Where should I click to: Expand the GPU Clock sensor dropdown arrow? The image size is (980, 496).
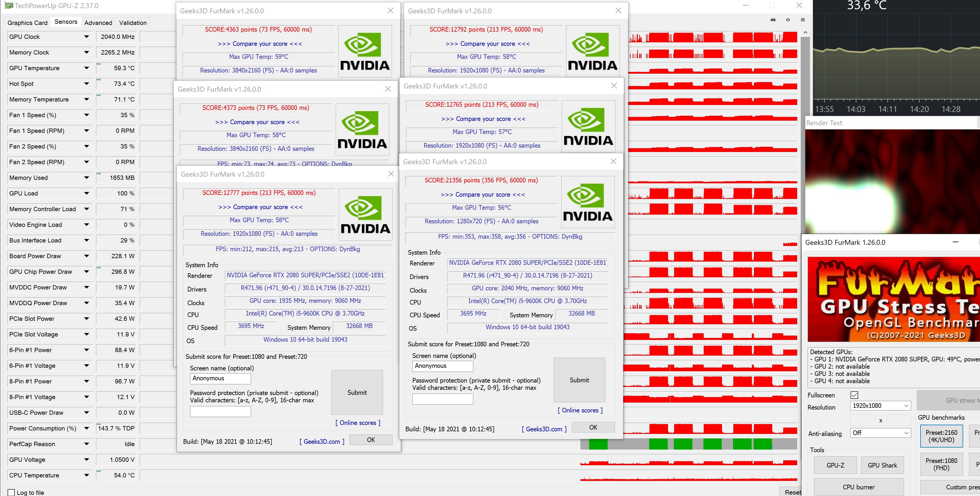tap(86, 37)
